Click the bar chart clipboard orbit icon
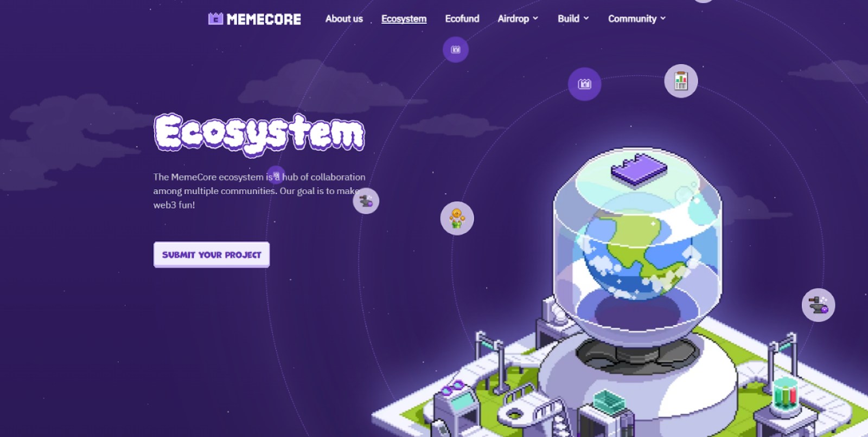The width and height of the screenshot is (868, 437). (681, 81)
